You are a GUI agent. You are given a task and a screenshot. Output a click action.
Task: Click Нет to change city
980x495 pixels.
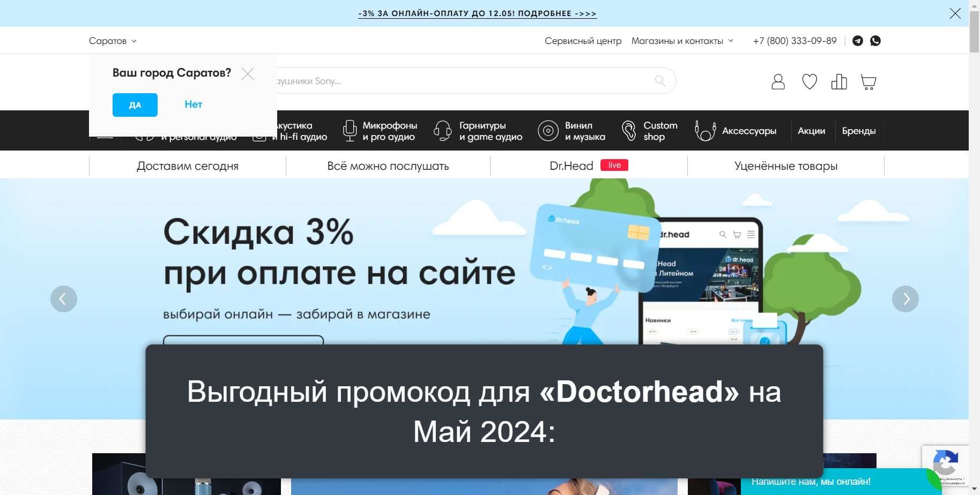point(193,104)
